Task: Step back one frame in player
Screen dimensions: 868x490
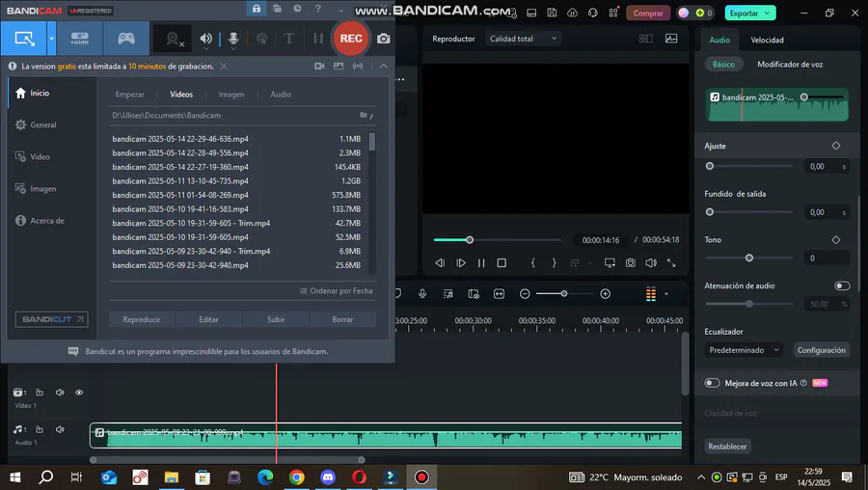Action: point(440,263)
